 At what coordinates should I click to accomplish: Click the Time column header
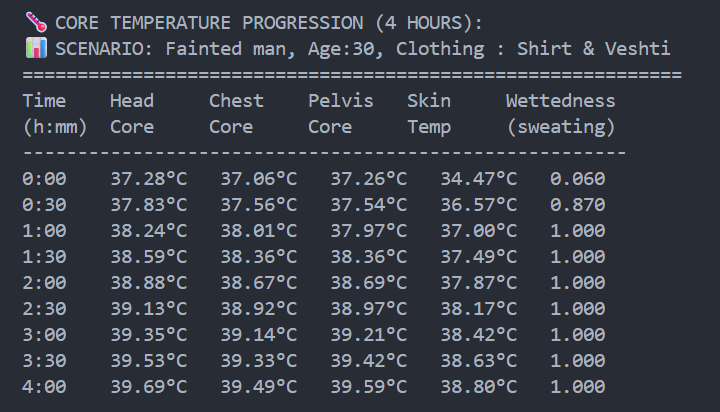click(x=44, y=100)
